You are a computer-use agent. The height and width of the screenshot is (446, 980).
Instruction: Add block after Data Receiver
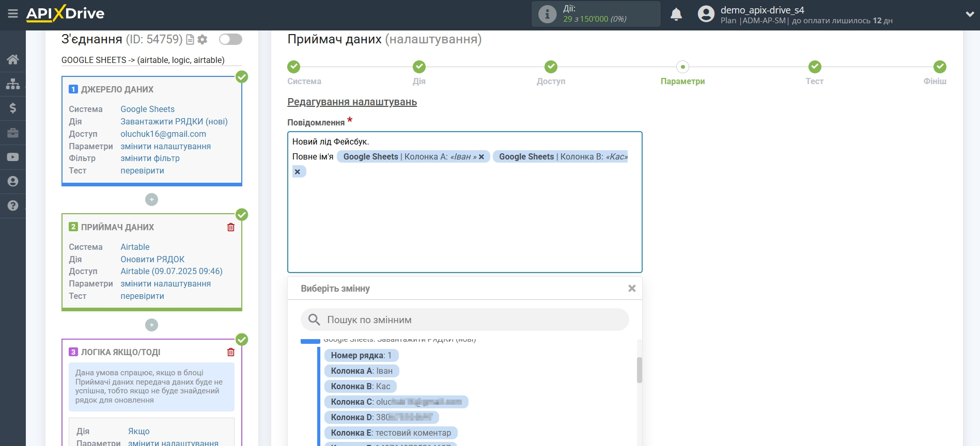click(151, 325)
